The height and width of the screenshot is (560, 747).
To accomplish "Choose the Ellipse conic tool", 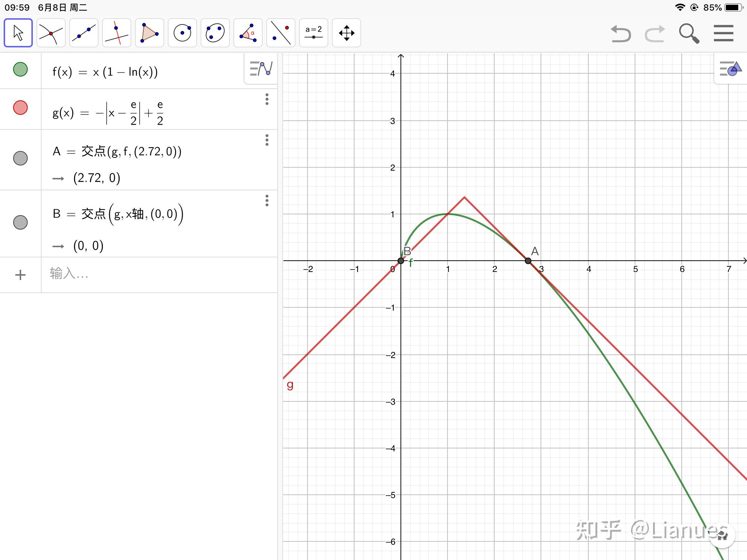I will point(215,33).
